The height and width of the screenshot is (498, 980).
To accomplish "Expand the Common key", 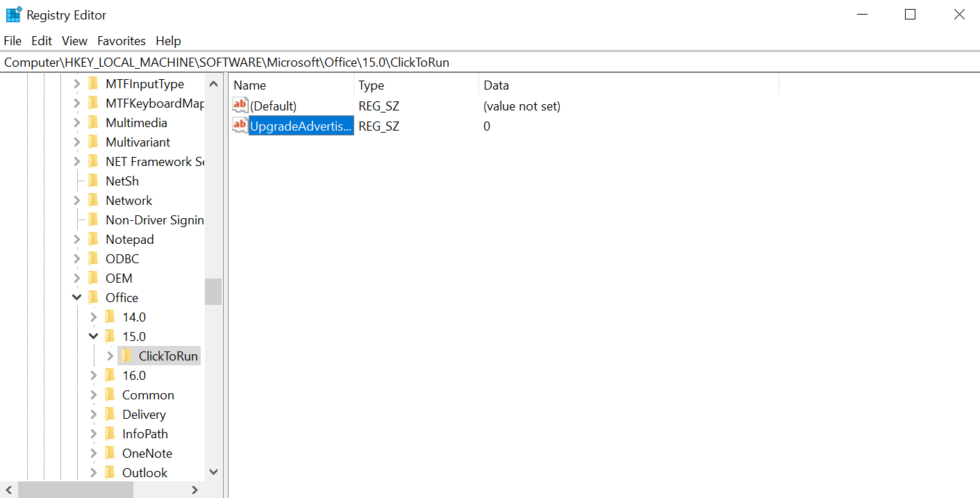I will 93,395.
